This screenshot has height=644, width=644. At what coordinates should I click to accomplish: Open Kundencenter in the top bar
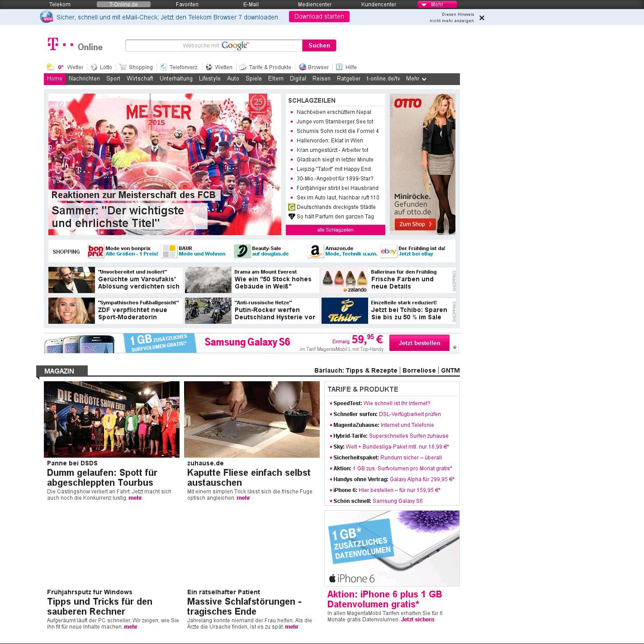(x=379, y=5)
